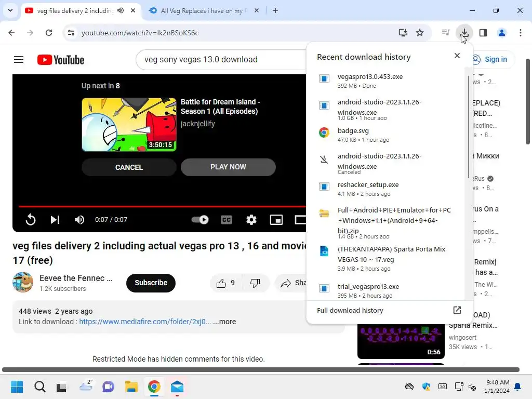Viewport: 532px width, 399px height.
Task: Click the horizontal page scrollbar
Action: click(261, 369)
